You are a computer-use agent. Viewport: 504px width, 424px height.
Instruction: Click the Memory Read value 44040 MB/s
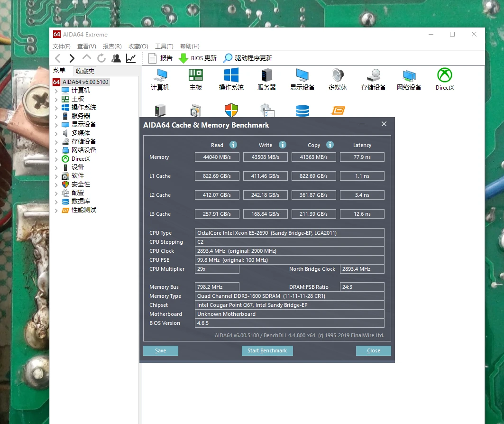[217, 157]
